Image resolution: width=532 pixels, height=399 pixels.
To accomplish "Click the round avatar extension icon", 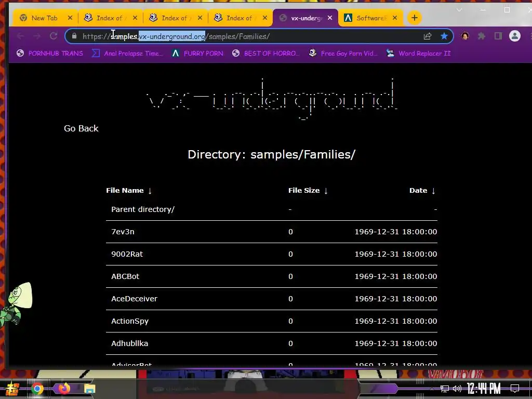I will (465, 36).
